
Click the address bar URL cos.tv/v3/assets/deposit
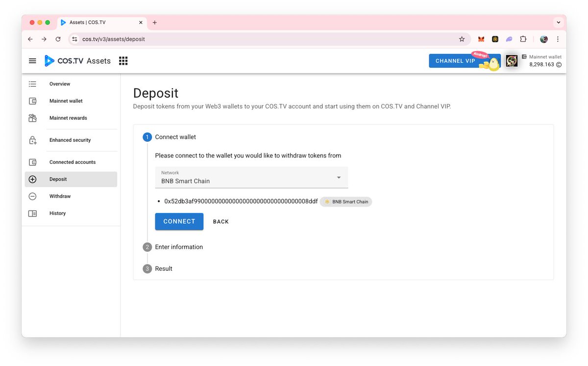(114, 39)
